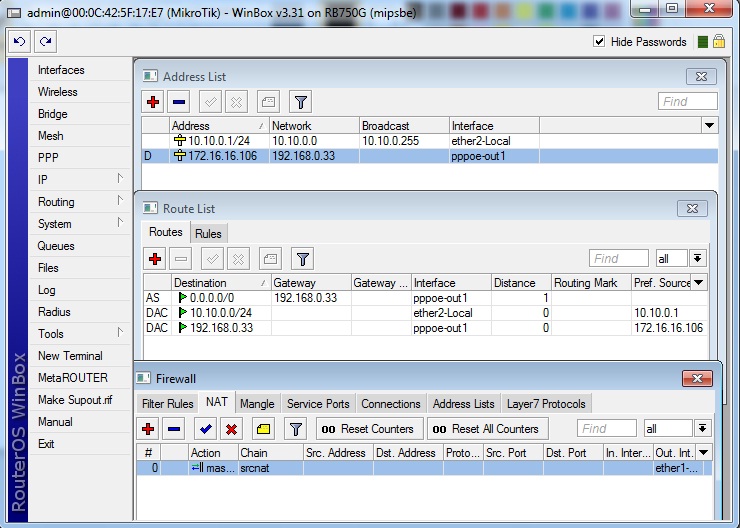
Task: Switch to the Filter Rules tab
Action: (x=168, y=404)
